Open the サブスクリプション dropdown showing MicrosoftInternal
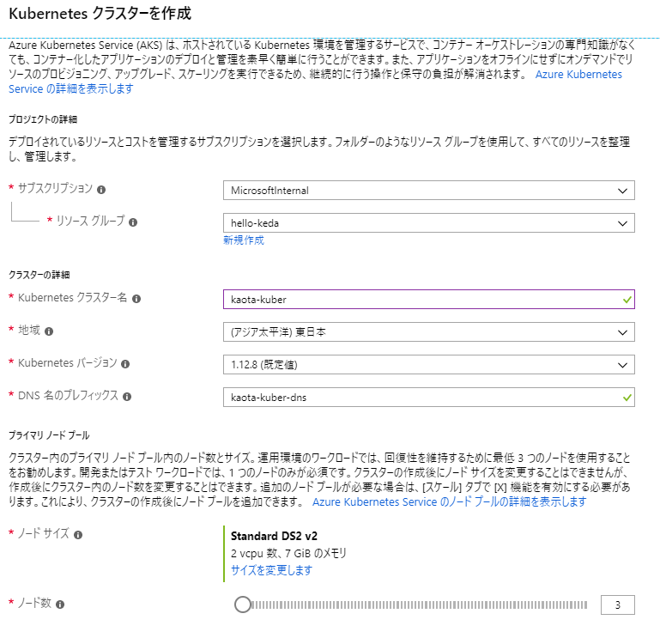This screenshot has width=660, height=644. (429, 191)
